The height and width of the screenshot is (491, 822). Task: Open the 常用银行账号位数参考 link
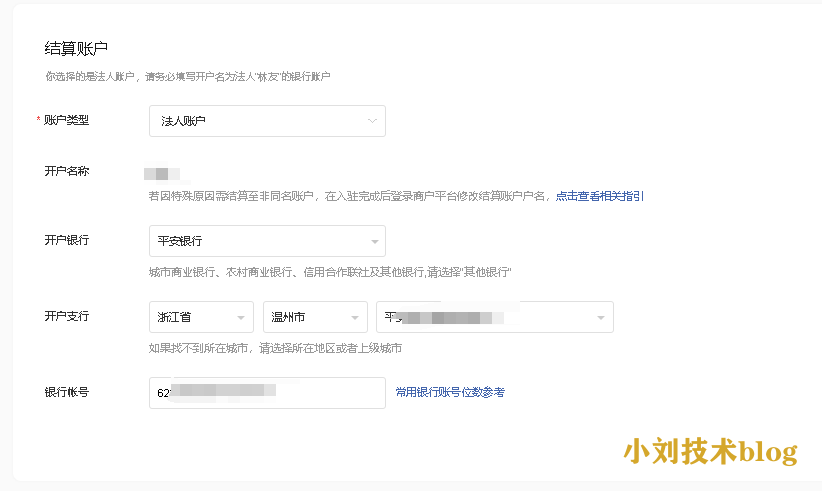coord(450,393)
